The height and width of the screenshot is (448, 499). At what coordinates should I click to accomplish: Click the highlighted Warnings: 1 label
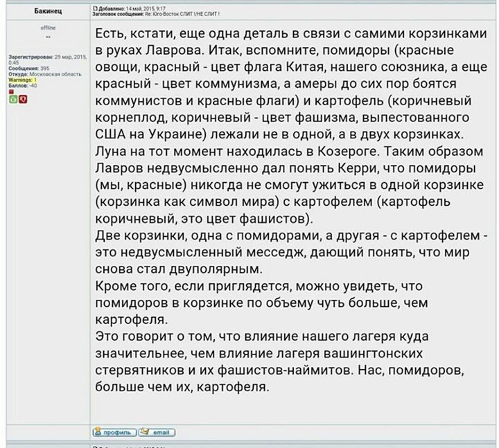coord(22,80)
